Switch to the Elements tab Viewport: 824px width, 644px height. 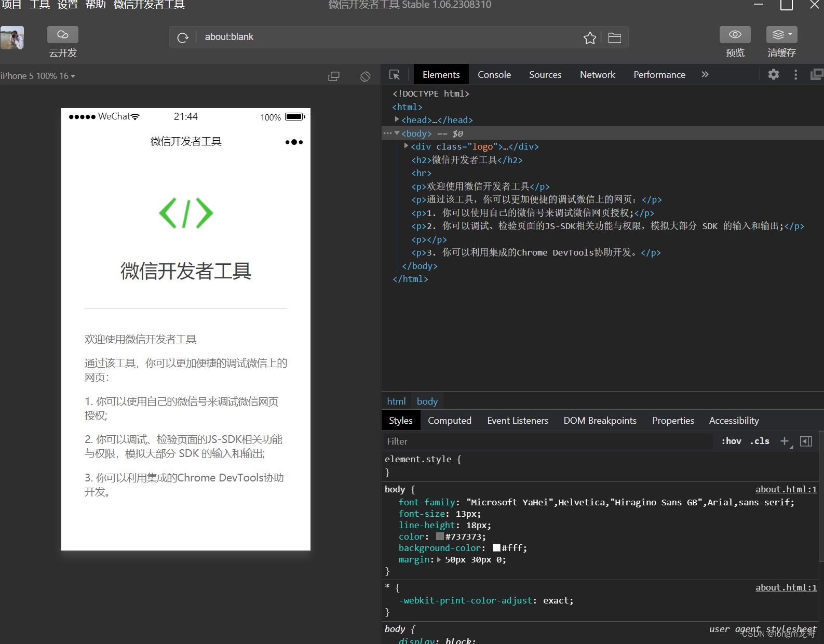[x=441, y=75]
